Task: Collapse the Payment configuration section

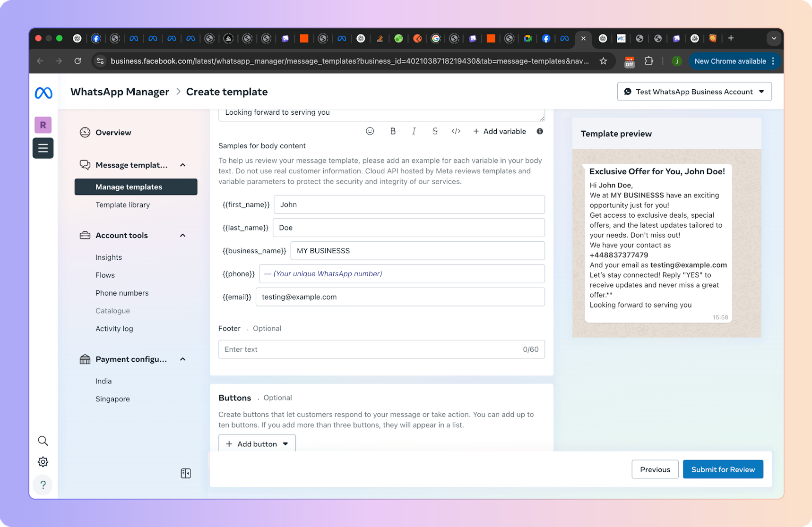Action: pos(183,359)
